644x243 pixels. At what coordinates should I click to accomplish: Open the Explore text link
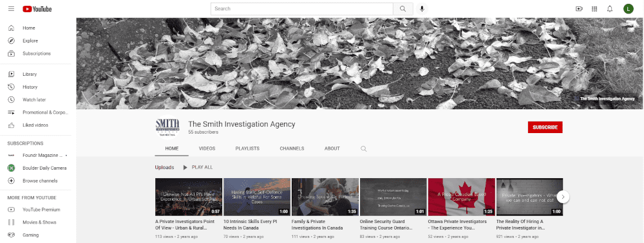30,40
